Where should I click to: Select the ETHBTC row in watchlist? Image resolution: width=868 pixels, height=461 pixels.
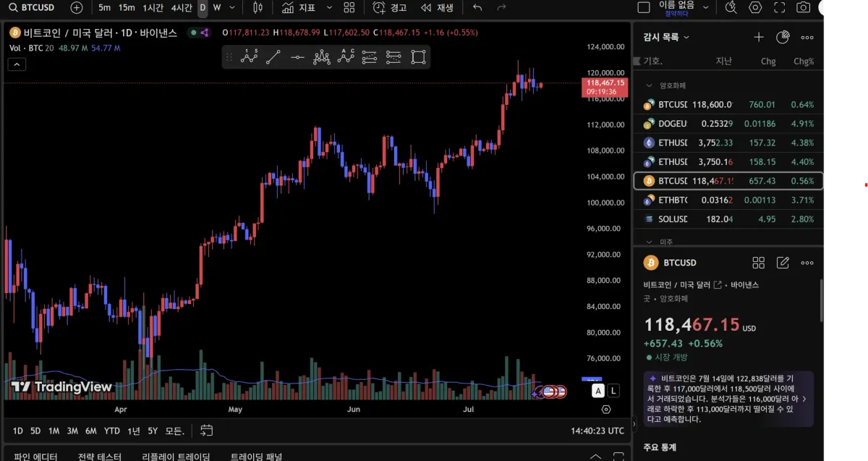(x=728, y=200)
